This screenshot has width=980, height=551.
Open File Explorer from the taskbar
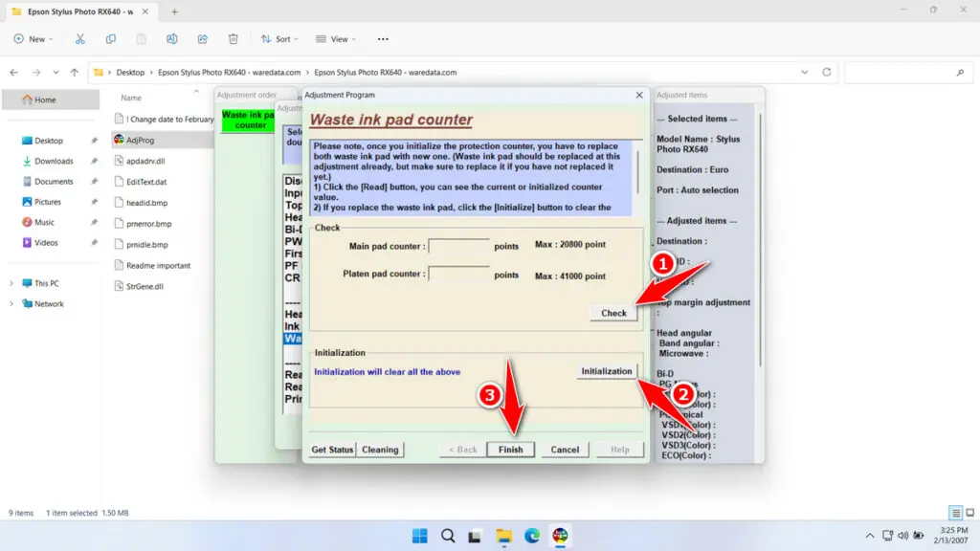tap(504, 536)
